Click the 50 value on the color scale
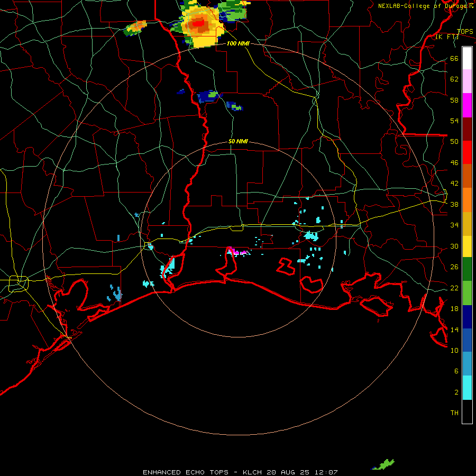This screenshot has height=476, width=476. point(454,142)
